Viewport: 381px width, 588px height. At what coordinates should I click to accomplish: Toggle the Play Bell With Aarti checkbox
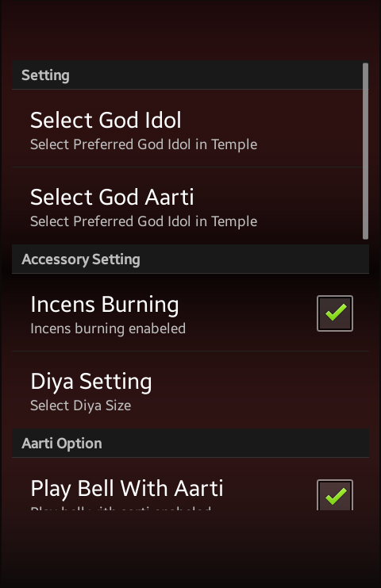[335, 495]
